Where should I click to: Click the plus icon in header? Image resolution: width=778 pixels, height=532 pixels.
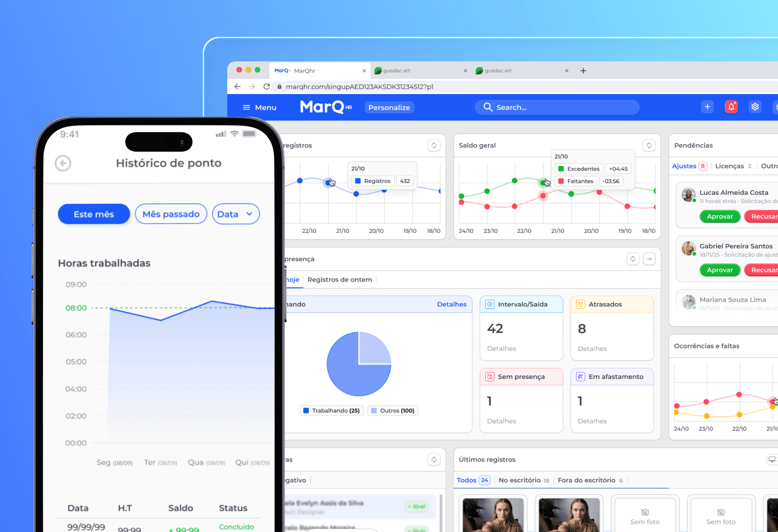coord(707,107)
